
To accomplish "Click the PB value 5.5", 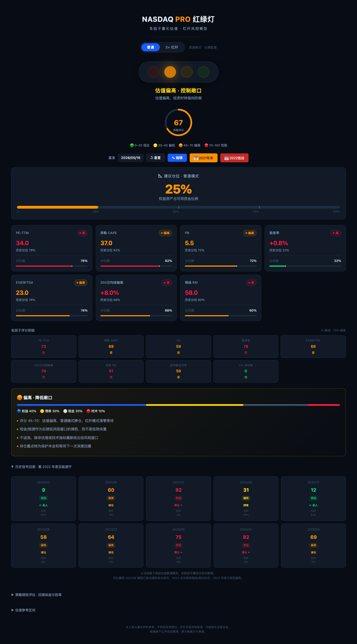I will click(189, 243).
